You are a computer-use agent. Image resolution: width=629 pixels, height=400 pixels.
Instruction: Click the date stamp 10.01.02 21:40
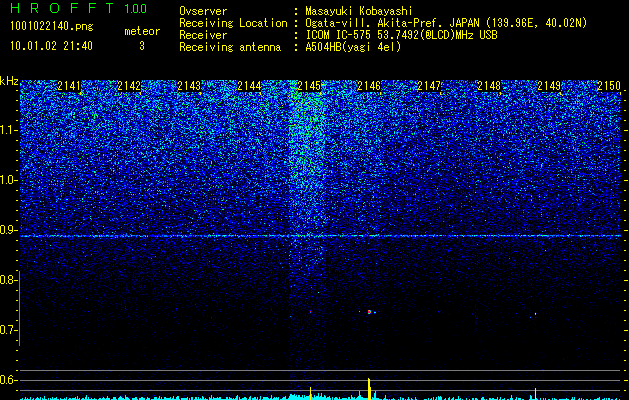tap(51, 46)
